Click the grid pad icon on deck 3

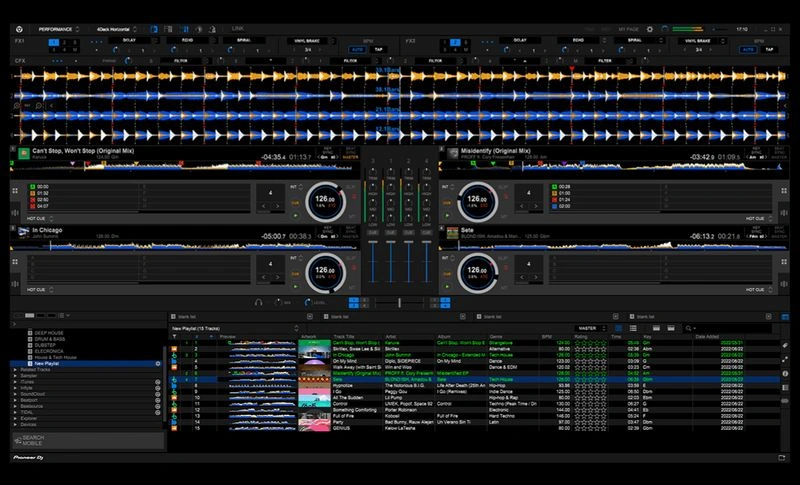click(15, 262)
